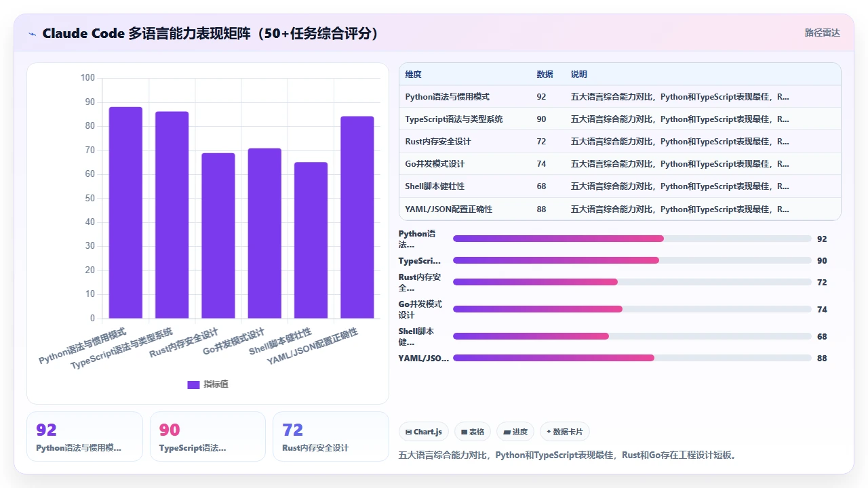Select the 数据卡片 tag chip
Image resolution: width=868 pixels, height=488 pixels.
click(565, 432)
